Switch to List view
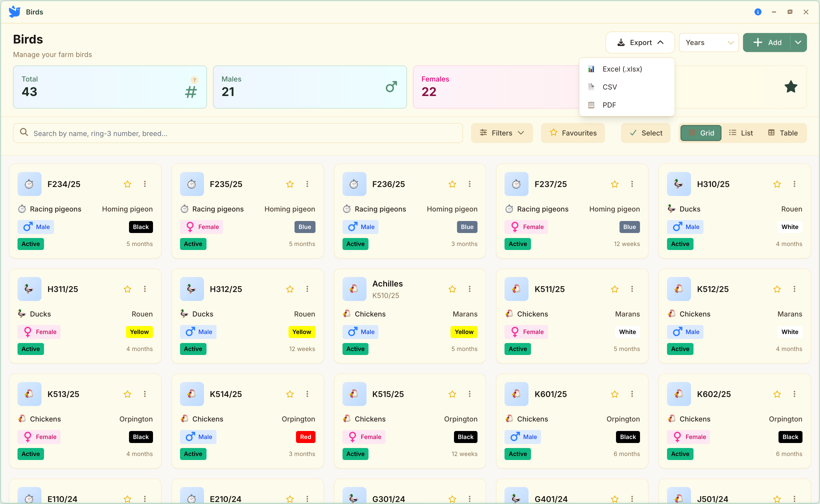The height and width of the screenshot is (504, 820). click(x=741, y=133)
